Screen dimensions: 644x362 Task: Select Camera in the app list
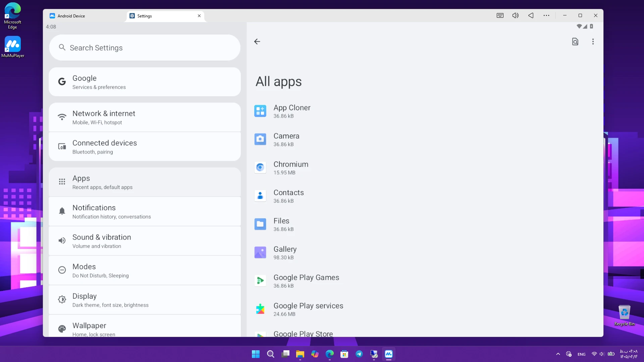425,139
